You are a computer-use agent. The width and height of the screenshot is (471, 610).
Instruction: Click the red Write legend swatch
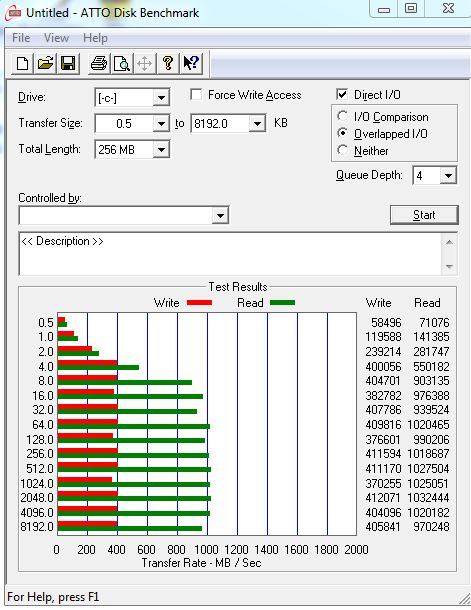coord(200,302)
